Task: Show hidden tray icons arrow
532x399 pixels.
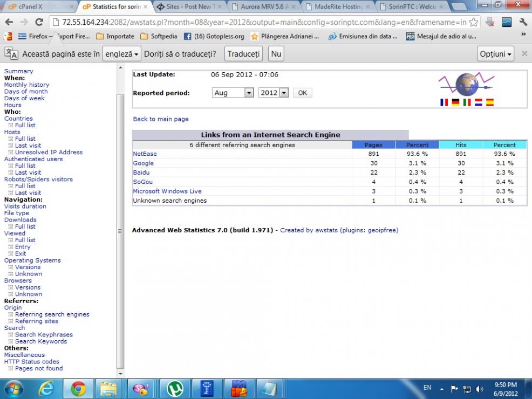Action: pyautogui.click(x=442, y=389)
